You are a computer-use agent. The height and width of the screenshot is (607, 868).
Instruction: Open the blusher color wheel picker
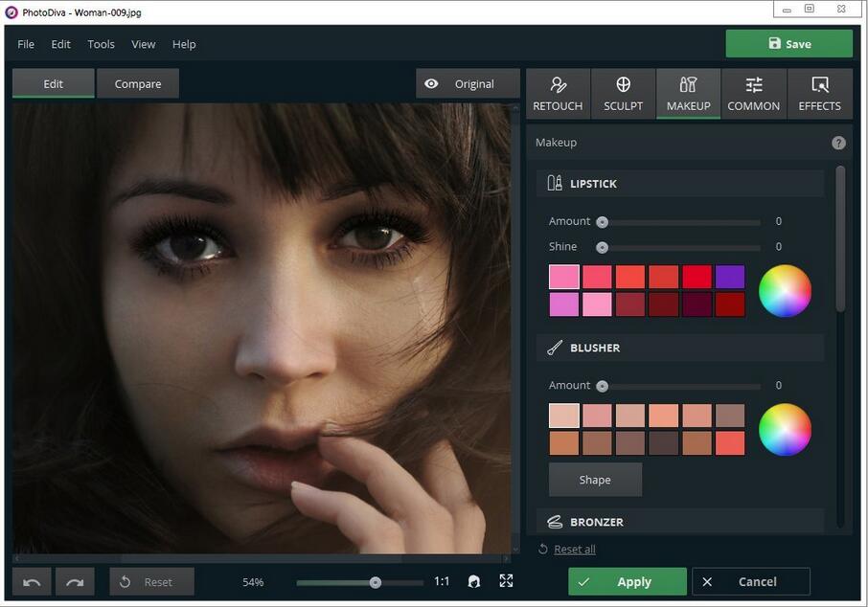point(785,429)
